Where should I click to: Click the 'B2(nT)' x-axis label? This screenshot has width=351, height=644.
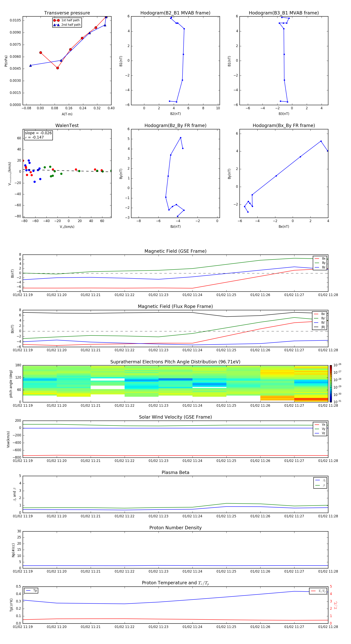(x=175, y=114)
